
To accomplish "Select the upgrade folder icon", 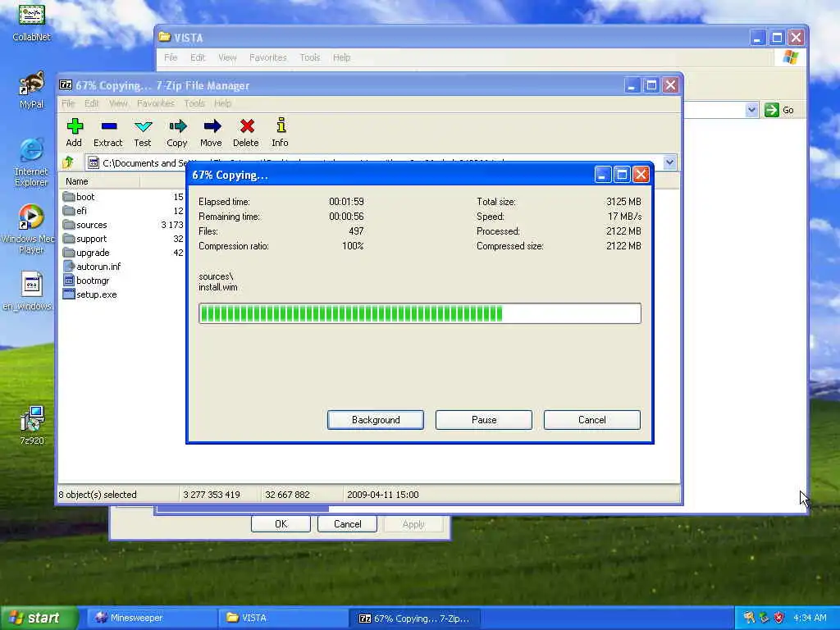I will pyautogui.click(x=69, y=253).
